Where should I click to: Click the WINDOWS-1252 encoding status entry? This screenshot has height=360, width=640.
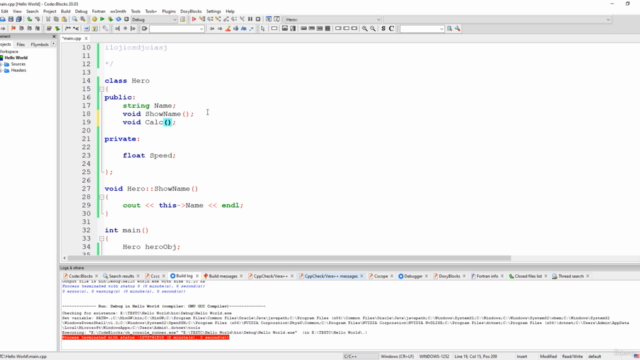point(434,356)
